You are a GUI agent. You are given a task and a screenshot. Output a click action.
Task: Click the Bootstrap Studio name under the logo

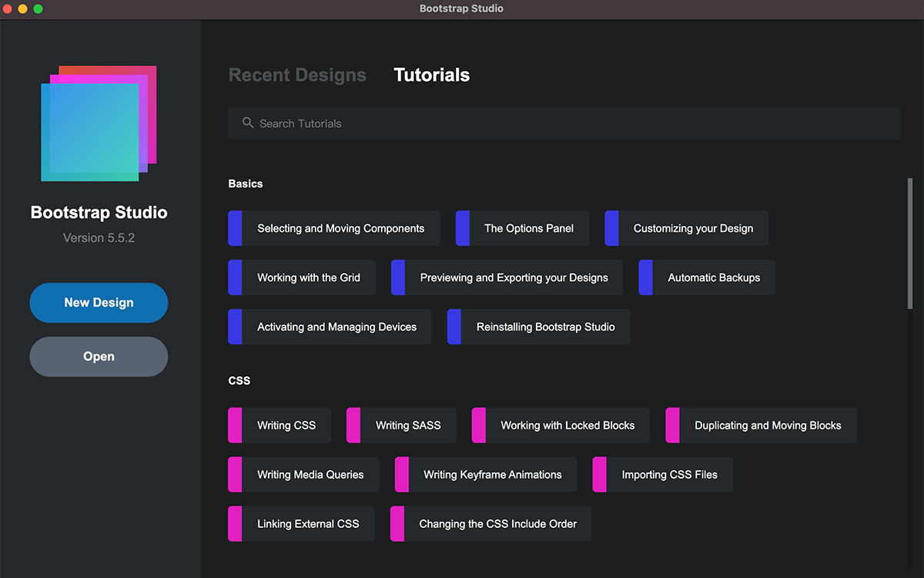[99, 213]
